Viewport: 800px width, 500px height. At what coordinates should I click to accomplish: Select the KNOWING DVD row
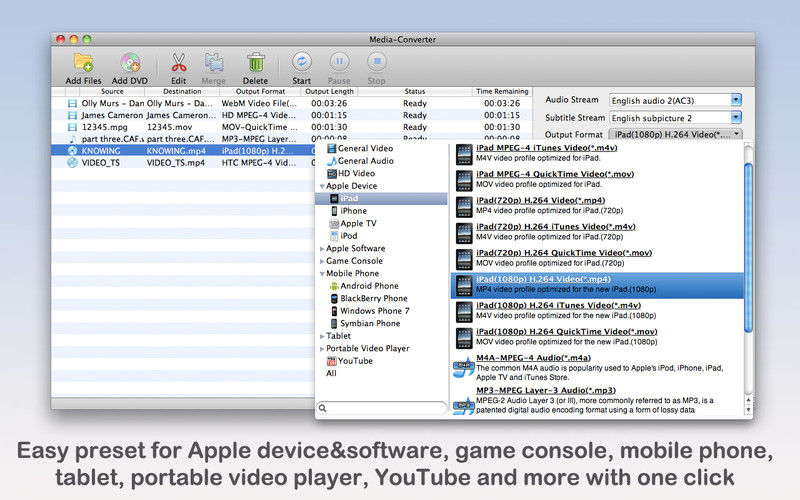pyautogui.click(x=183, y=151)
